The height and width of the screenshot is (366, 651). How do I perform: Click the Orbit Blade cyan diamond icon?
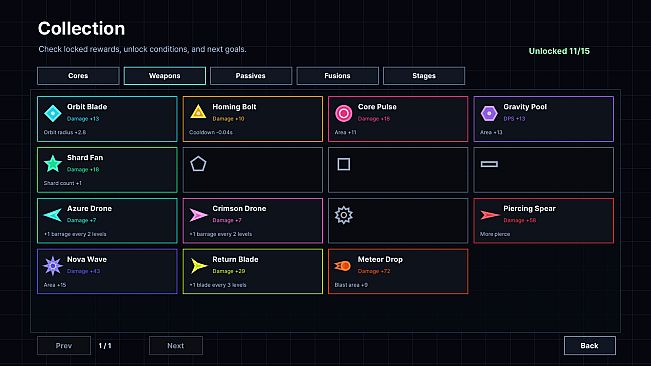[53, 113]
